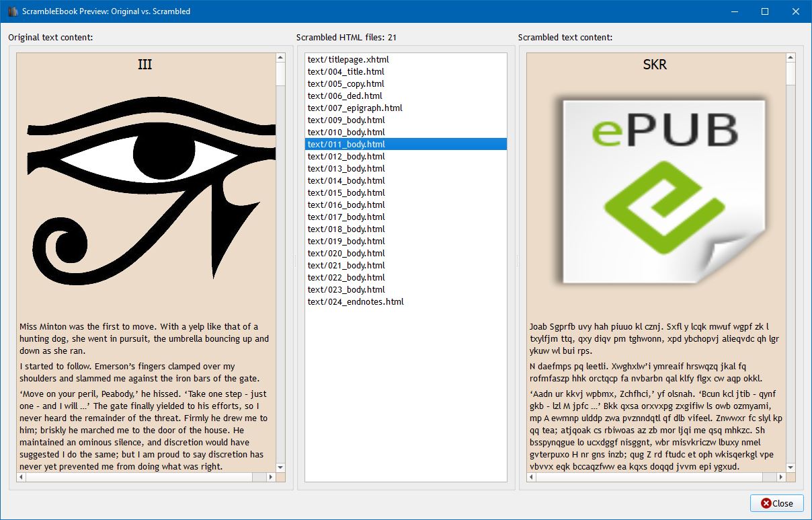Select text/004_title.html file
This screenshot has height=520, width=812.
(406, 71)
